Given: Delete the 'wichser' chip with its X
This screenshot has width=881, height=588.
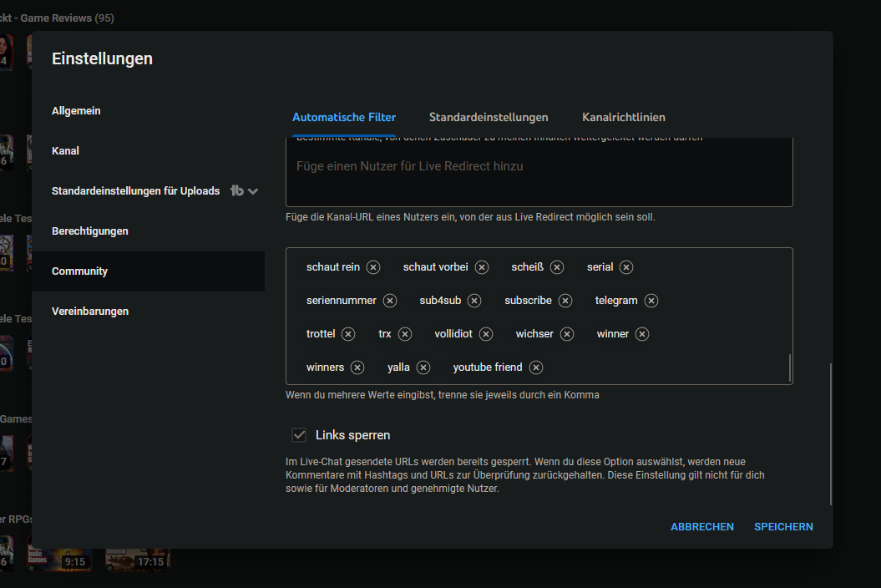Looking at the screenshot, I should pyautogui.click(x=567, y=334).
